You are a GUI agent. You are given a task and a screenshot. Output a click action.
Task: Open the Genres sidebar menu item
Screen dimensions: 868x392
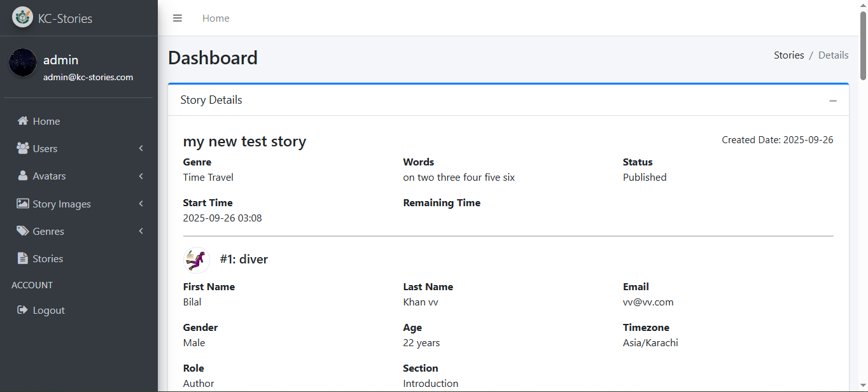[79, 231]
